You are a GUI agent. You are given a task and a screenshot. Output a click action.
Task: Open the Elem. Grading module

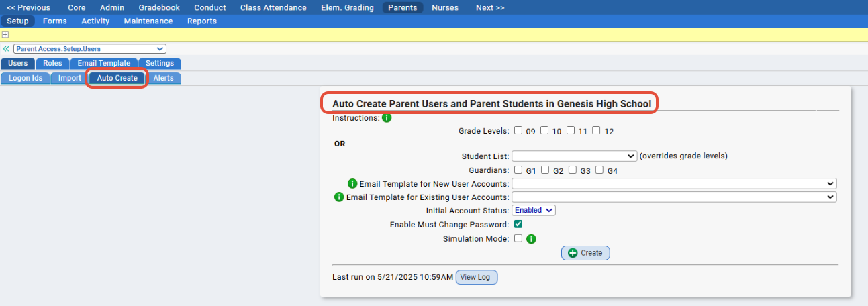click(346, 8)
